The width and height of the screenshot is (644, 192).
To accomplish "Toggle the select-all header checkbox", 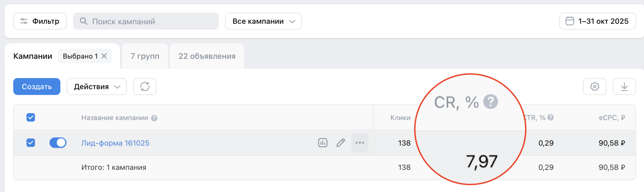I will 31,117.
